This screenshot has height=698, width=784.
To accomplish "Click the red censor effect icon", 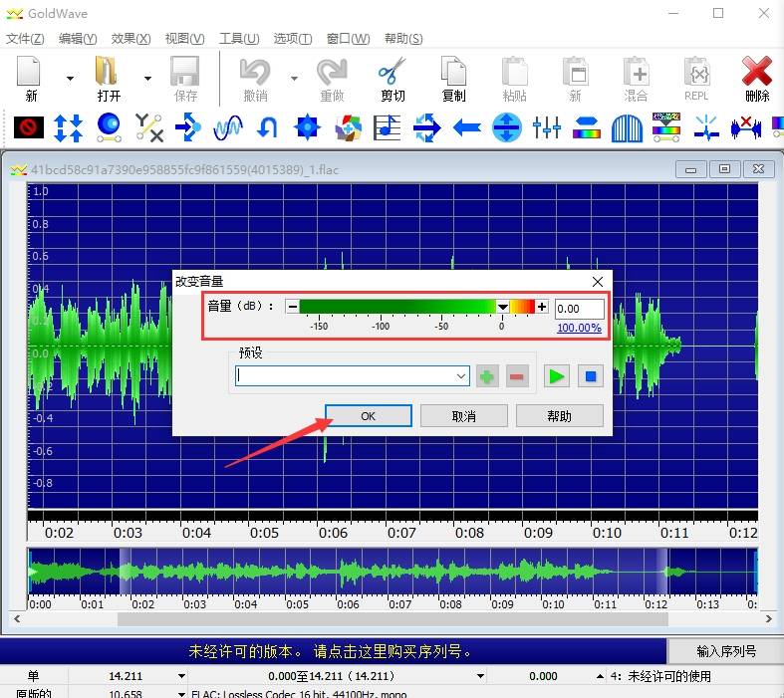I will coord(29,127).
